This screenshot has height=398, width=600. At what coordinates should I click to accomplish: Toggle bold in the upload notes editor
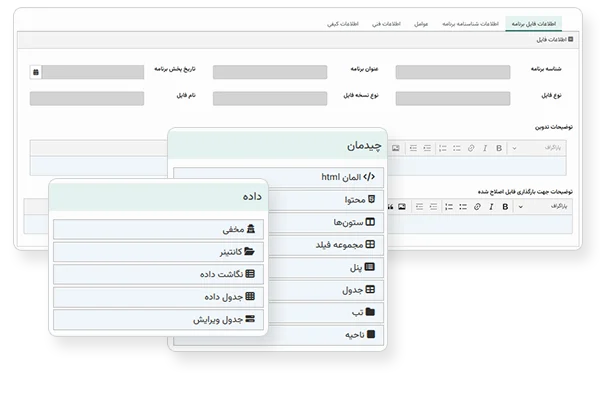pyautogui.click(x=505, y=207)
